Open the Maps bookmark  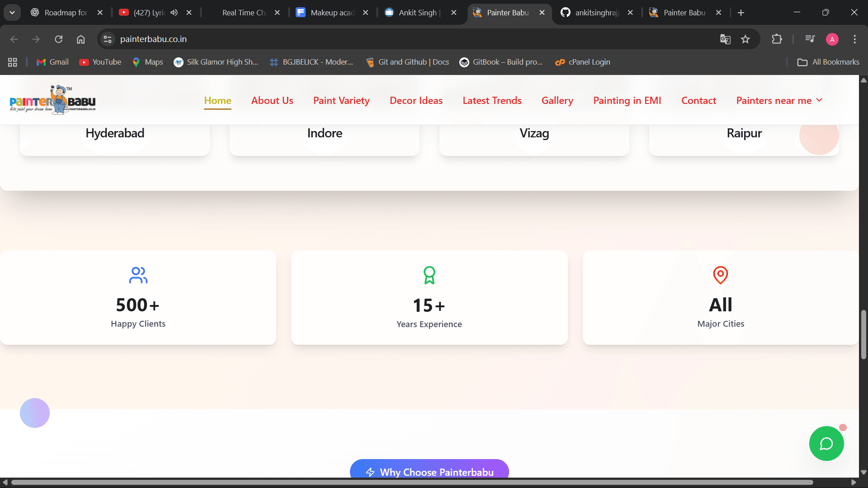coord(147,62)
